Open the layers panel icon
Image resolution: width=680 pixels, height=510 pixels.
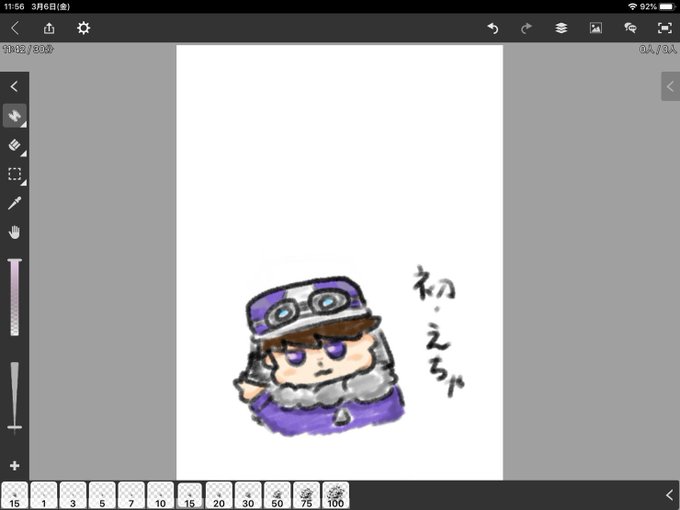pos(561,28)
